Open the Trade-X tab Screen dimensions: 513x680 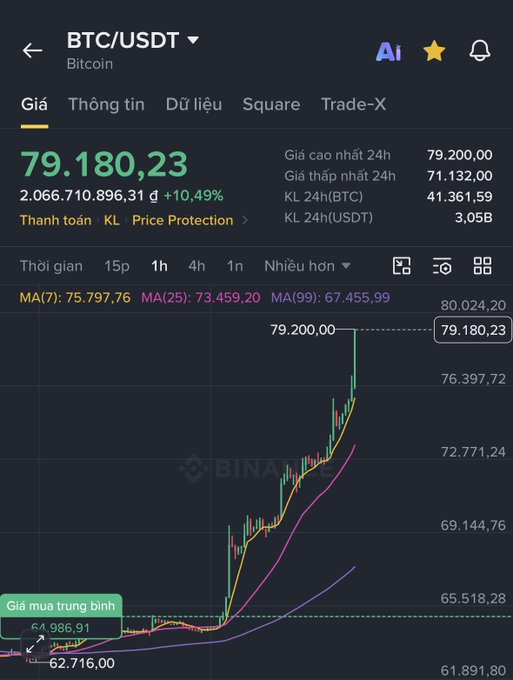click(x=353, y=105)
